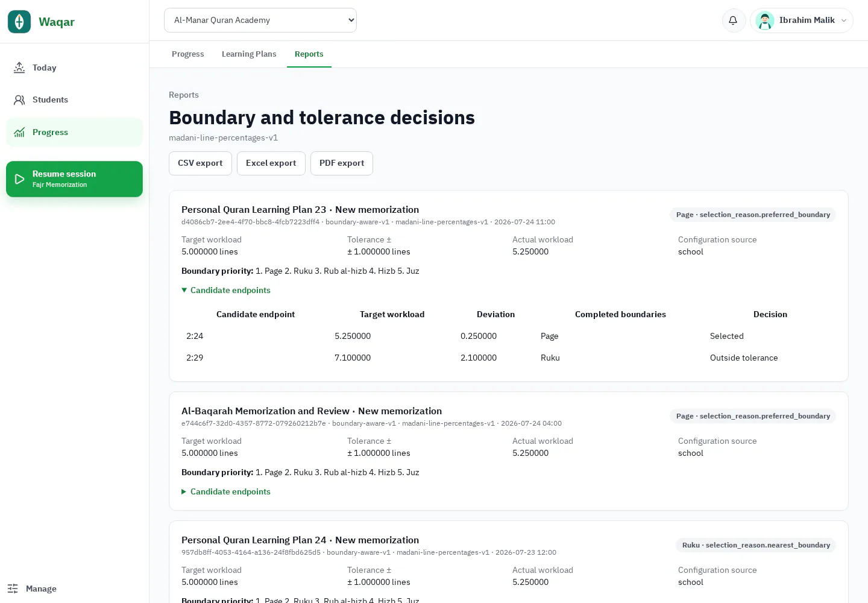This screenshot has width=868, height=603.
Task: Select the Reports tab
Action: (309, 54)
